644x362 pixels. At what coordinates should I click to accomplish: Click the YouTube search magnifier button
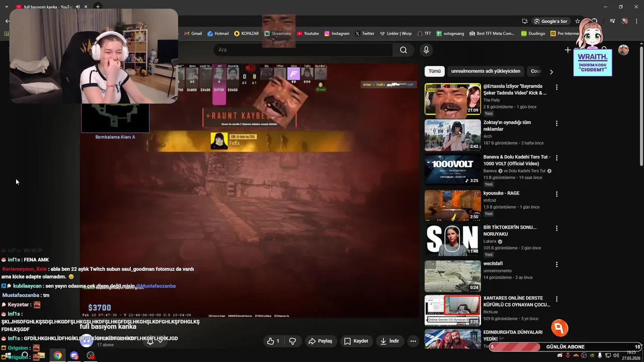pyautogui.click(x=404, y=50)
